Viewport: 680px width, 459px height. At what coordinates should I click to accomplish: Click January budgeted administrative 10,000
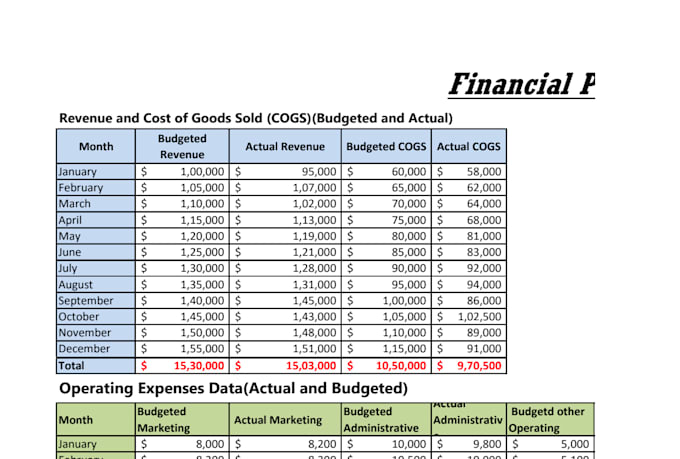click(x=386, y=444)
